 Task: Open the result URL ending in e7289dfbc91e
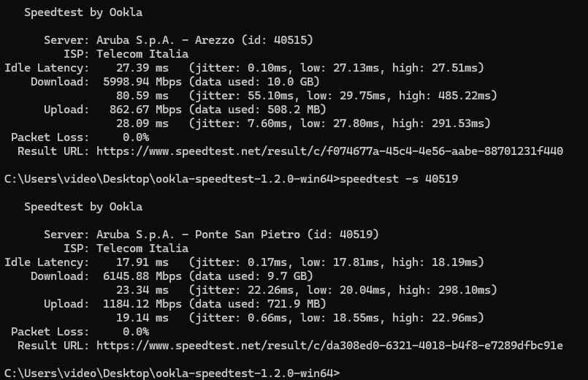(x=329, y=345)
